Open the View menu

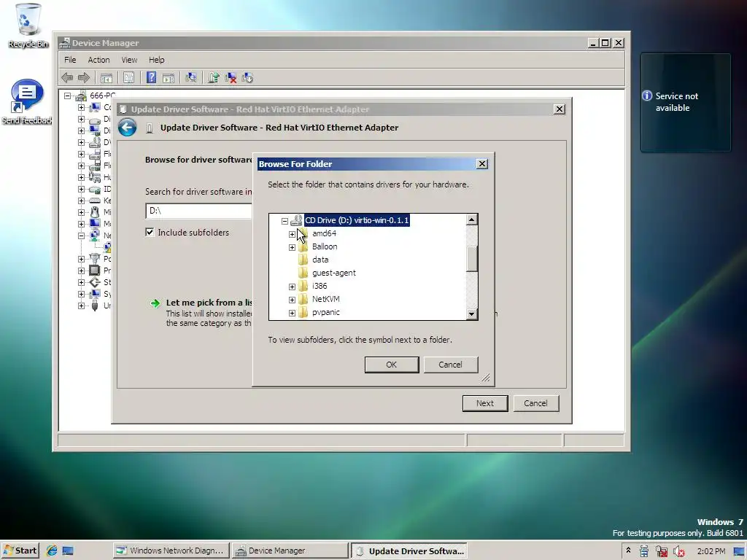point(129,60)
